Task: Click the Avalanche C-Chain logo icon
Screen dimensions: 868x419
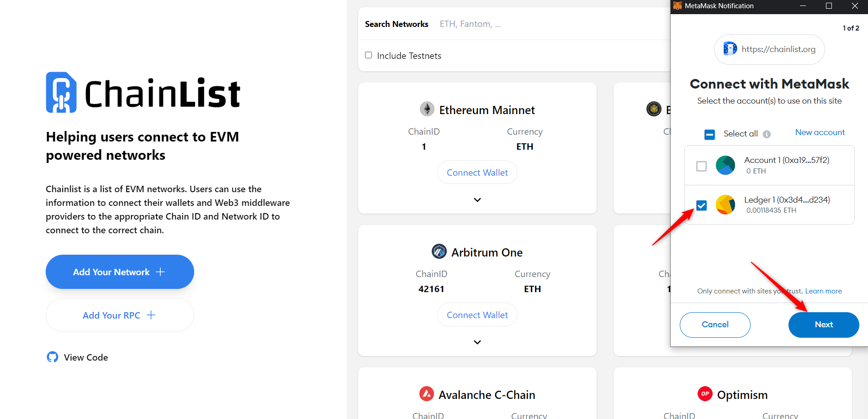Action: tap(427, 394)
